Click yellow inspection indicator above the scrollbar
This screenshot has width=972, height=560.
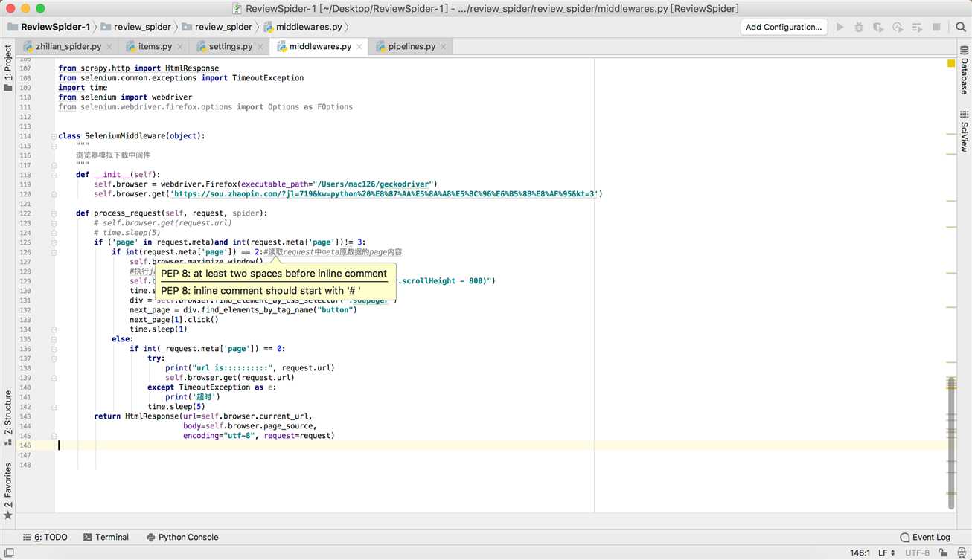951,64
